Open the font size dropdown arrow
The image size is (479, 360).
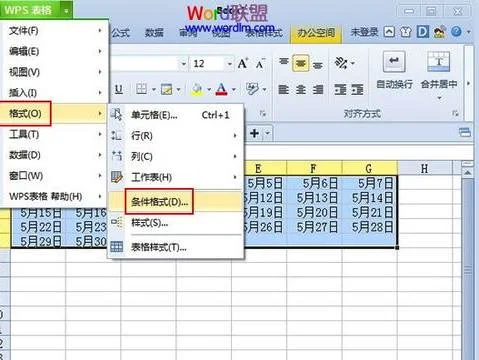tap(229, 63)
